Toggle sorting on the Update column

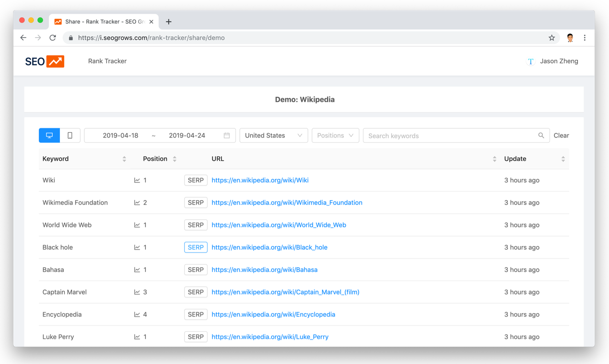pos(563,159)
